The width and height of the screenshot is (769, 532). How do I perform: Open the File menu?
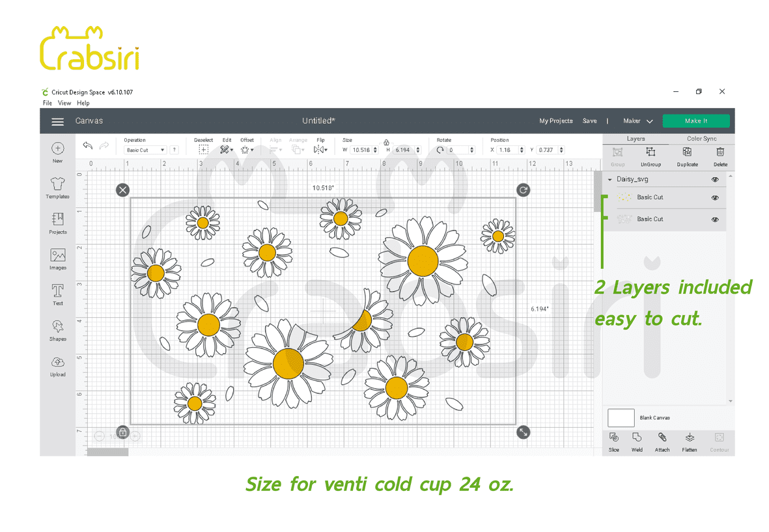coord(48,103)
